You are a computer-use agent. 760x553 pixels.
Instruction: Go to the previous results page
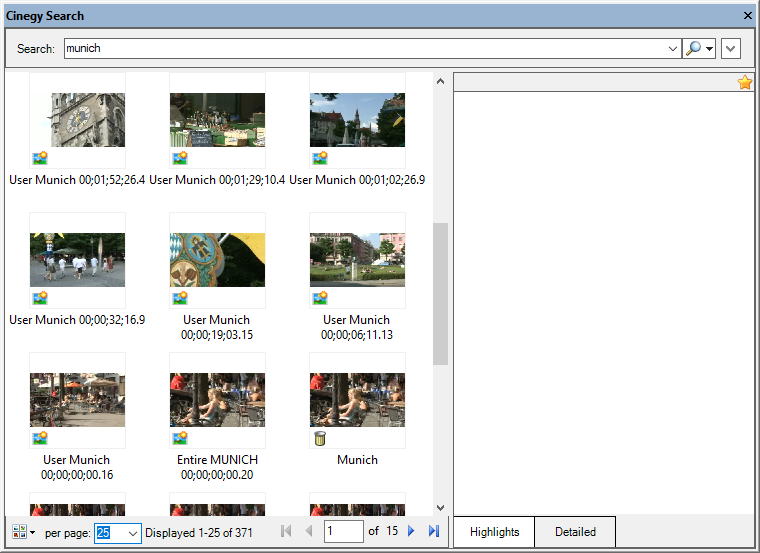(x=309, y=531)
